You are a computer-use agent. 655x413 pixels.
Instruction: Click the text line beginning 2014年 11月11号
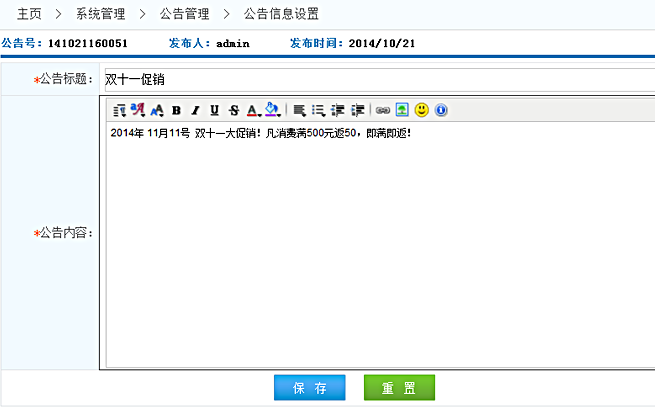pos(261,133)
